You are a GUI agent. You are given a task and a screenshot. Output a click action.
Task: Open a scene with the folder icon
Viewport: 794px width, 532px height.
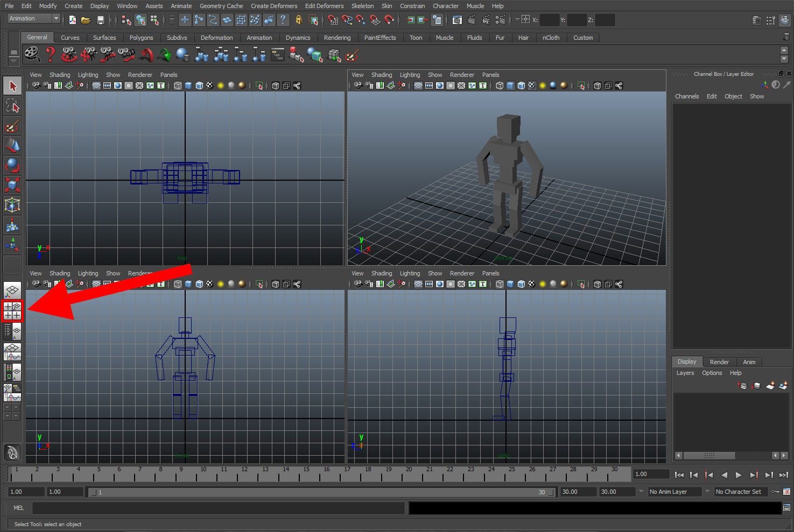point(85,20)
